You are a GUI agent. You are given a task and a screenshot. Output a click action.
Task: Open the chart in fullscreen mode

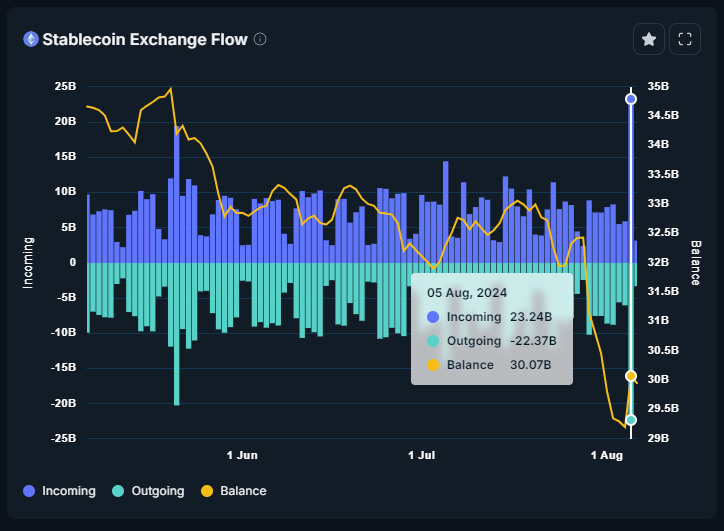(685, 39)
